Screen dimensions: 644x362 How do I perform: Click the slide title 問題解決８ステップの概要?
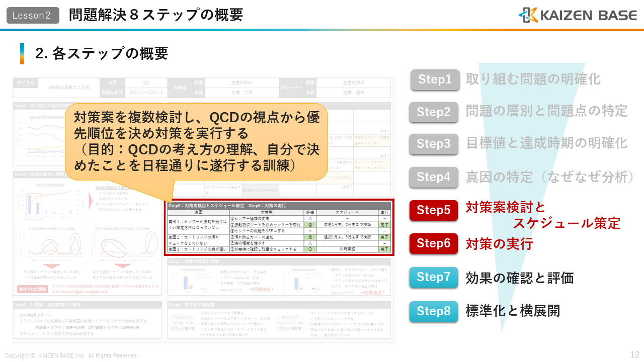pyautogui.click(x=156, y=15)
